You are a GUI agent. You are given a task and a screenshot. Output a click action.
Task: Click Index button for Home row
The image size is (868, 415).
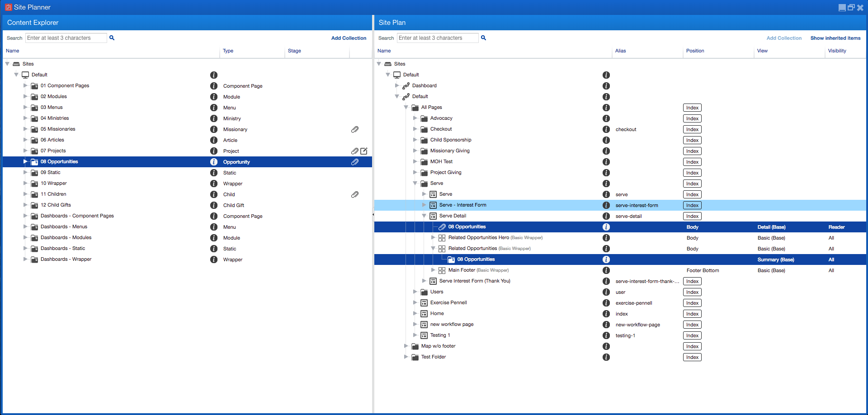692,314
